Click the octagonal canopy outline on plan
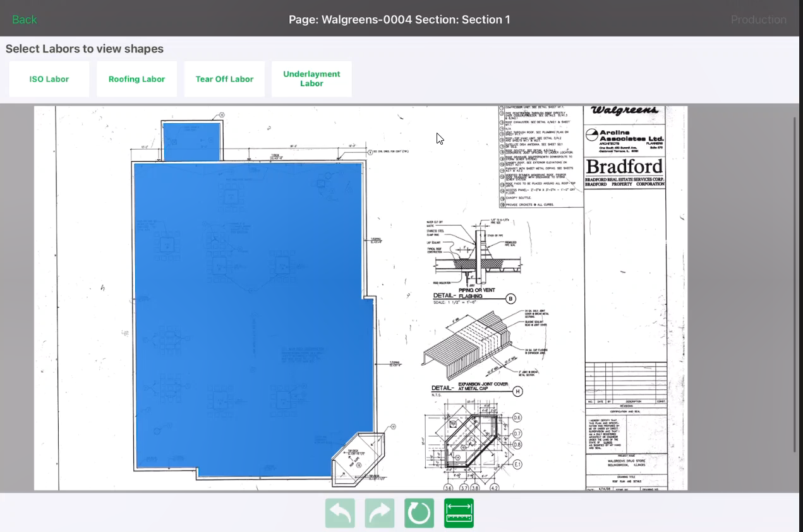This screenshot has width=803, height=532. point(359,458)
